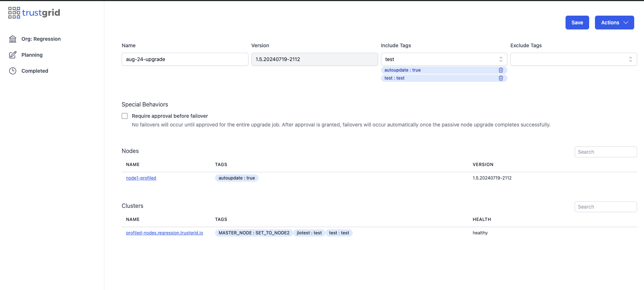
Task: Click the Nodes table VERSION column header
Action: (x=483, y=165)
